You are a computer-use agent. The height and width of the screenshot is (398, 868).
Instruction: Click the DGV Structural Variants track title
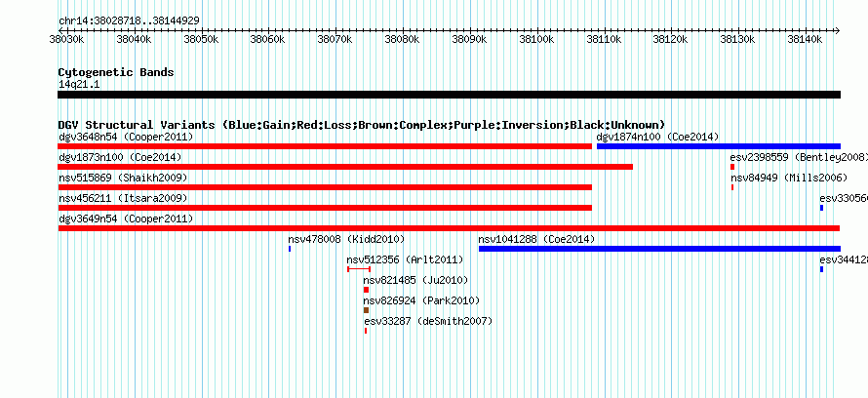[x=362, y=125]
